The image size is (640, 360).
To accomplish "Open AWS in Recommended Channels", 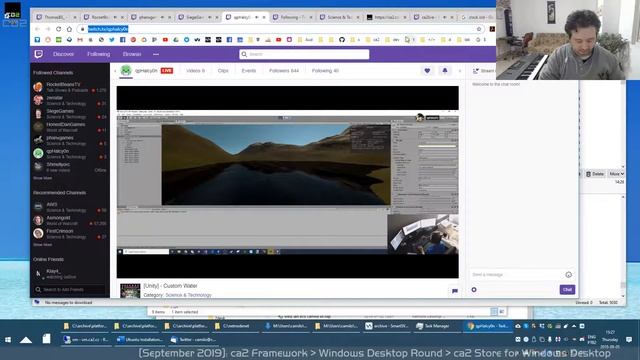I will pos(70,207).
